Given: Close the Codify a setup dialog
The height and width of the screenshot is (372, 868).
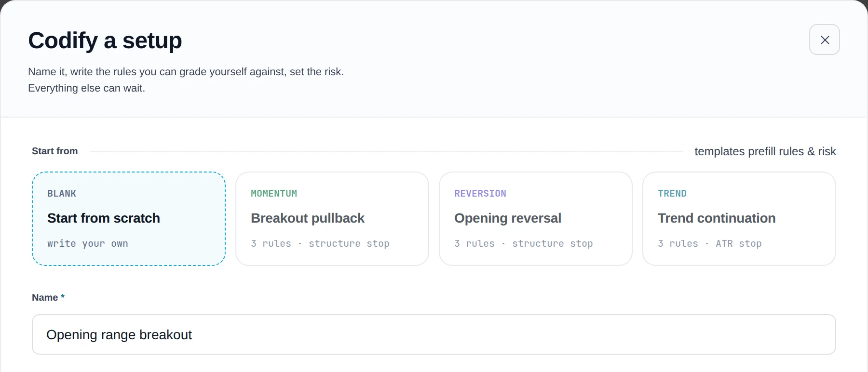Looking at the screenshot, I should [x=824, y=40].
